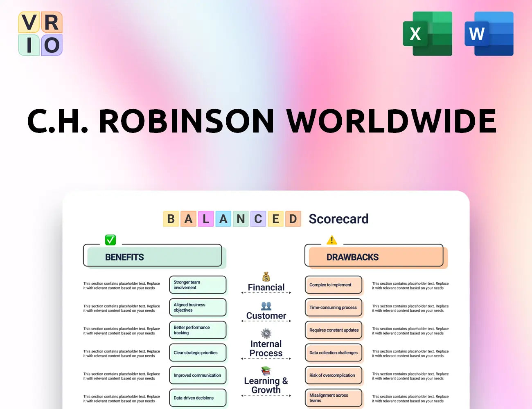Image resolution: width=532 pixels, height=409 pixels.
Task: Click the letter B tile in BALANCED
Action: coord(171,219)
